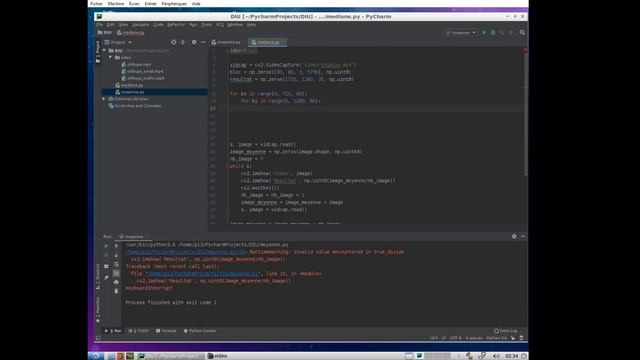Image resolution: width=640 pixels, height=360 pixels.
Task: Open the Refactor menu
Action: [176, 24]
